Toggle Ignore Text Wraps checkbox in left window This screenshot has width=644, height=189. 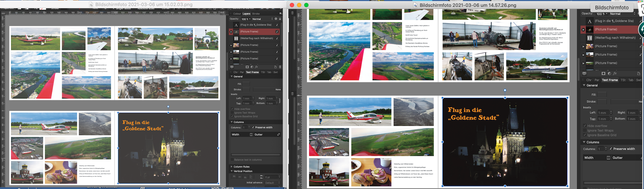(x=232, y=112)
